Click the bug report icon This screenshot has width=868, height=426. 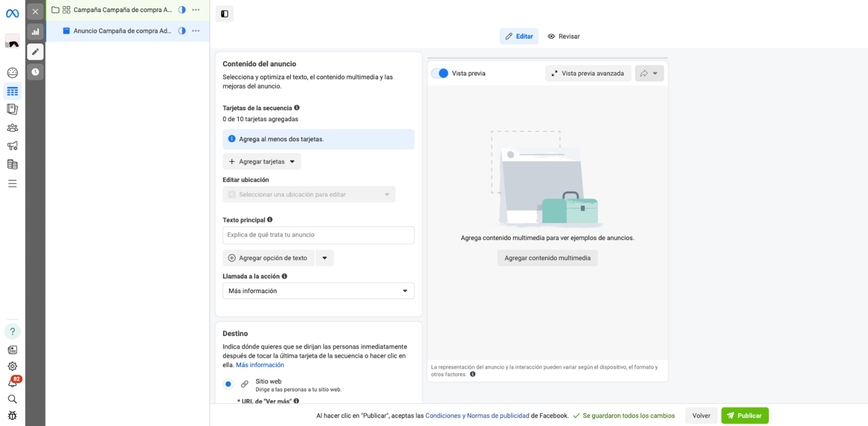coord(12,416)
